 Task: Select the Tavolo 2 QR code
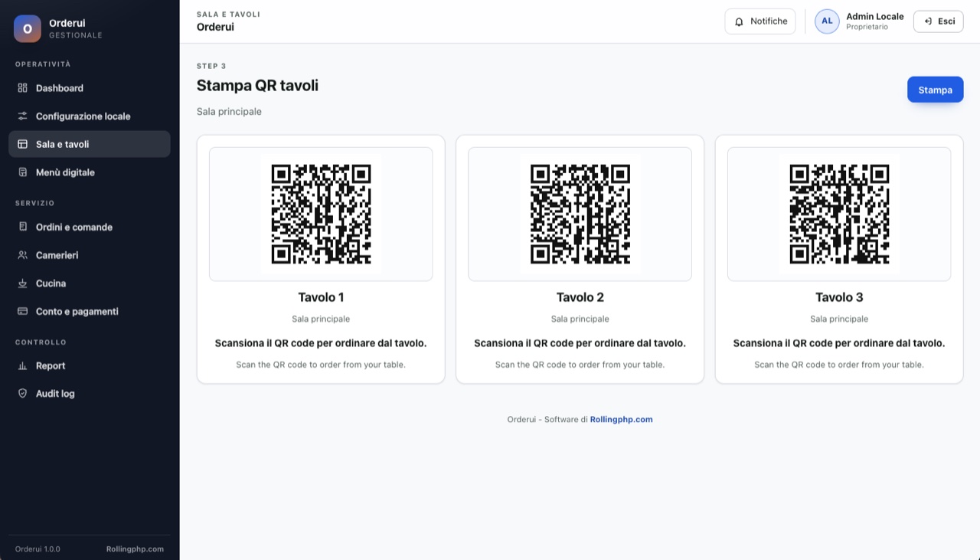[580, 215]
